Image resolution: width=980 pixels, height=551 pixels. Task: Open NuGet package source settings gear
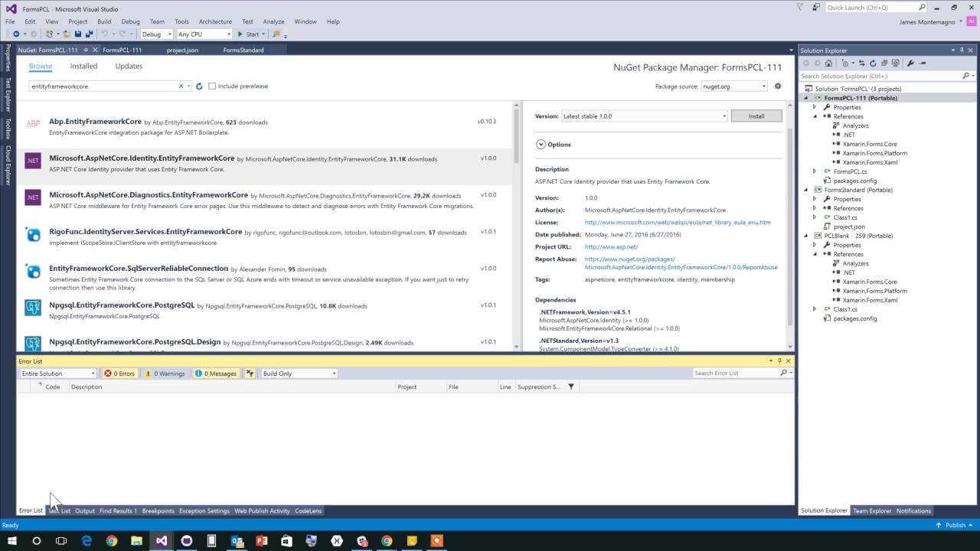[778, 86]
